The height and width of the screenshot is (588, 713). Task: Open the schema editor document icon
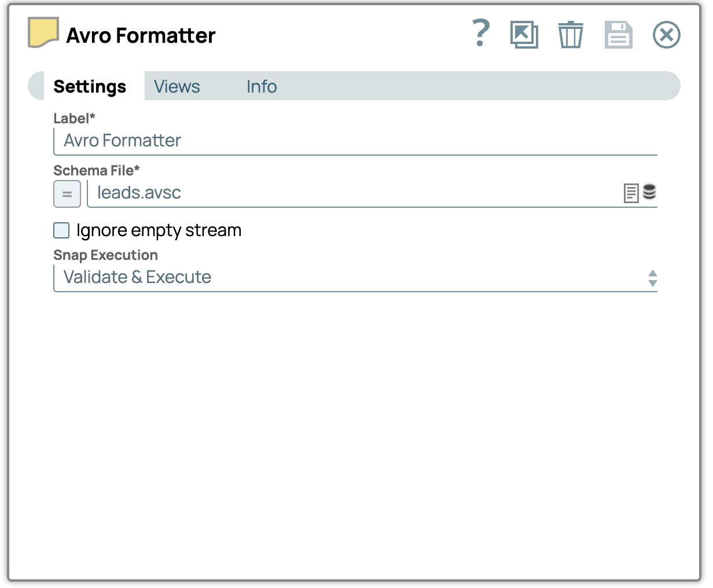pos(631,193)
